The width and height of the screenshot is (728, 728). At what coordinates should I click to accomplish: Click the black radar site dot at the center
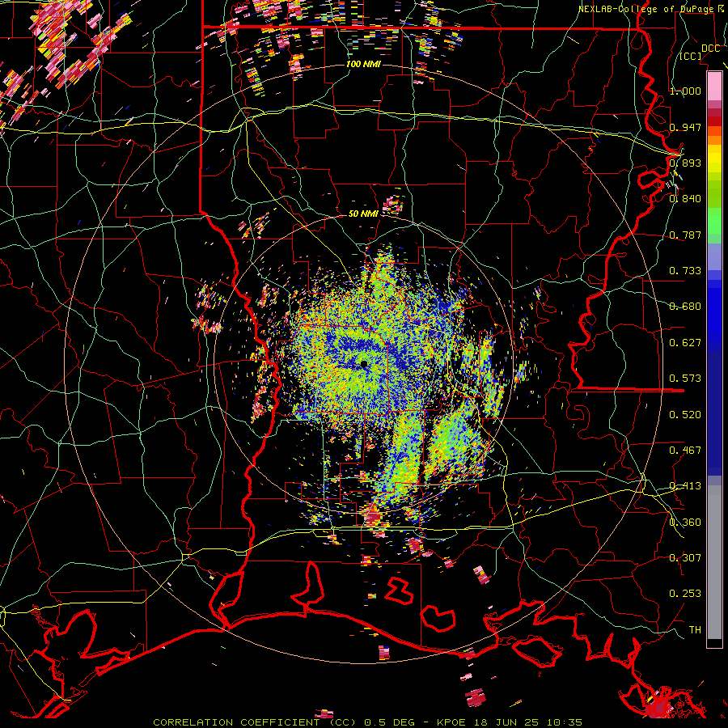click(364, 364)
